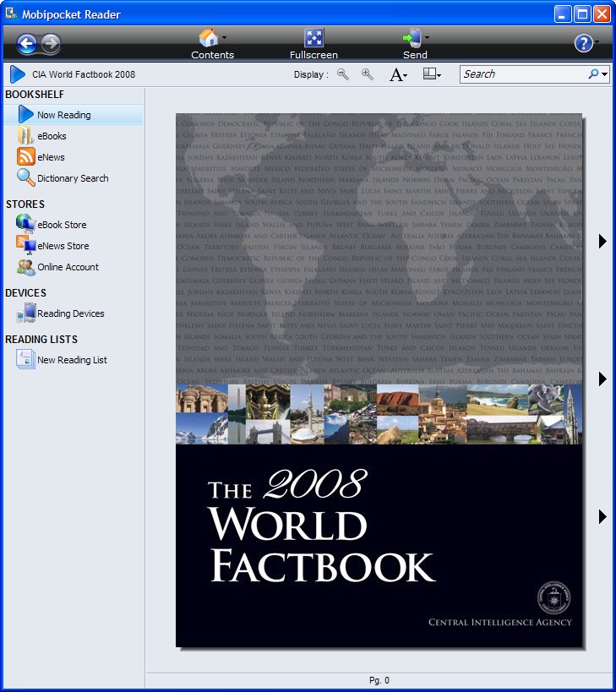
Task: Click the bottom next-page arrow on the right edge
Action: point(602,517)
